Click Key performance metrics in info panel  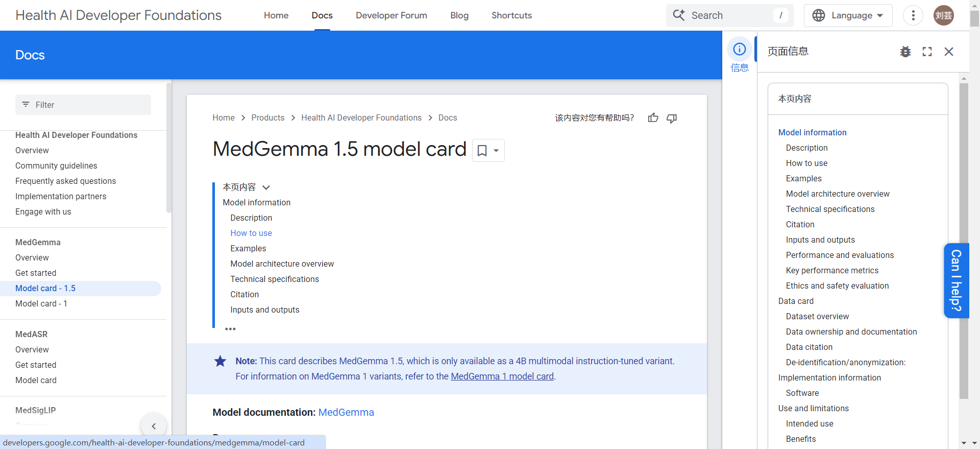coord(832,270)
